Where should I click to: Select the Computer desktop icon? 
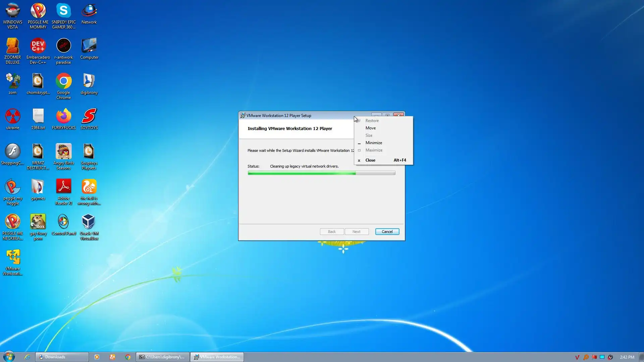(89, 46)
